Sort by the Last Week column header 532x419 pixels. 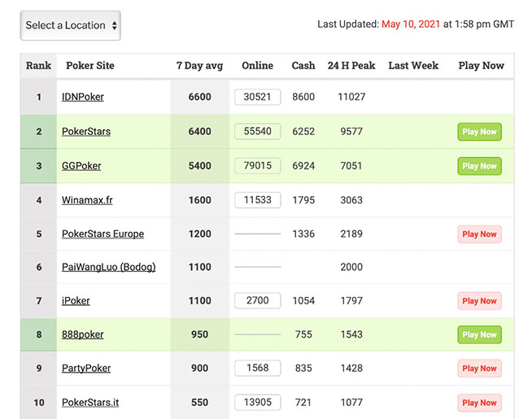tap(413, 65)
